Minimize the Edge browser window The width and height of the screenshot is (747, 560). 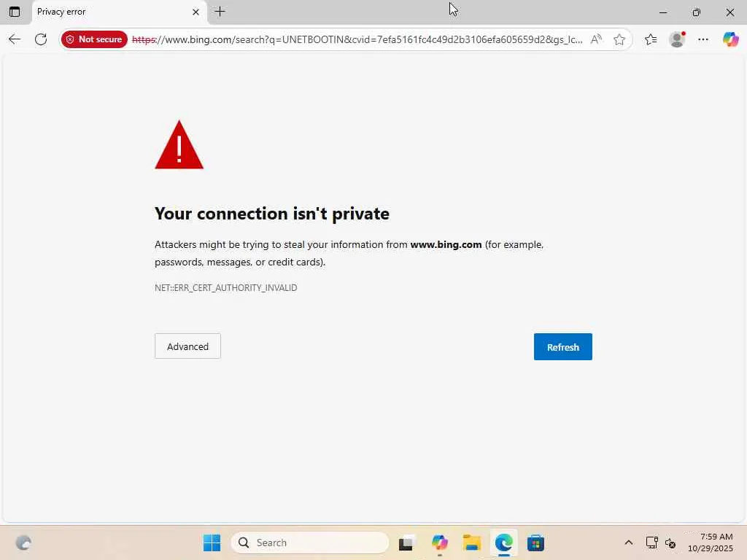coord(662,12)
